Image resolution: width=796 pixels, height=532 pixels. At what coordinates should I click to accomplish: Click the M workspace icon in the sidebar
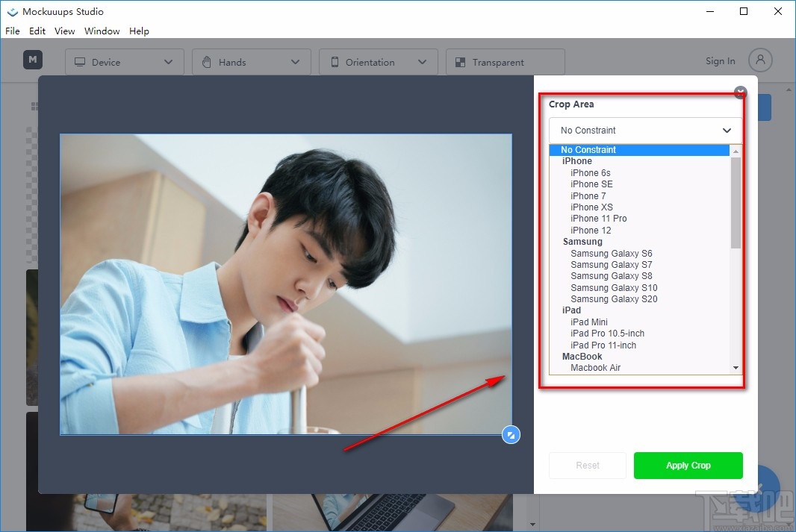32,59
